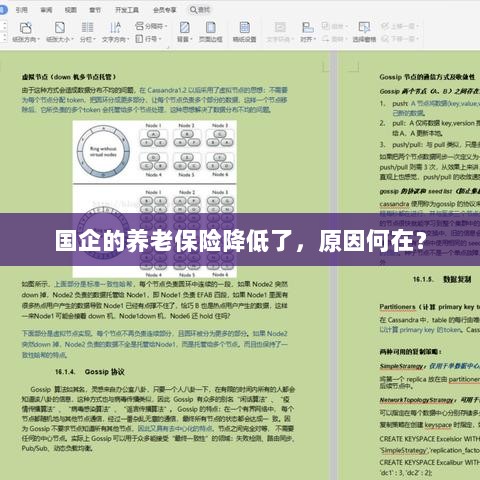Screen dimensions: 480x480
Task: Select the 文字方向 text direction tool
Action: pos(115,32)
